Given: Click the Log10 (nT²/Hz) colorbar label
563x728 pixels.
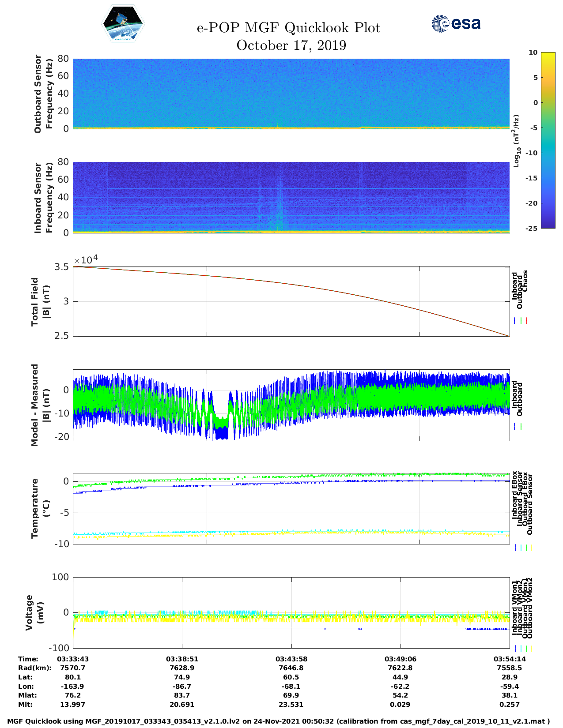Looking at the screenshot, I should (516, 141).
